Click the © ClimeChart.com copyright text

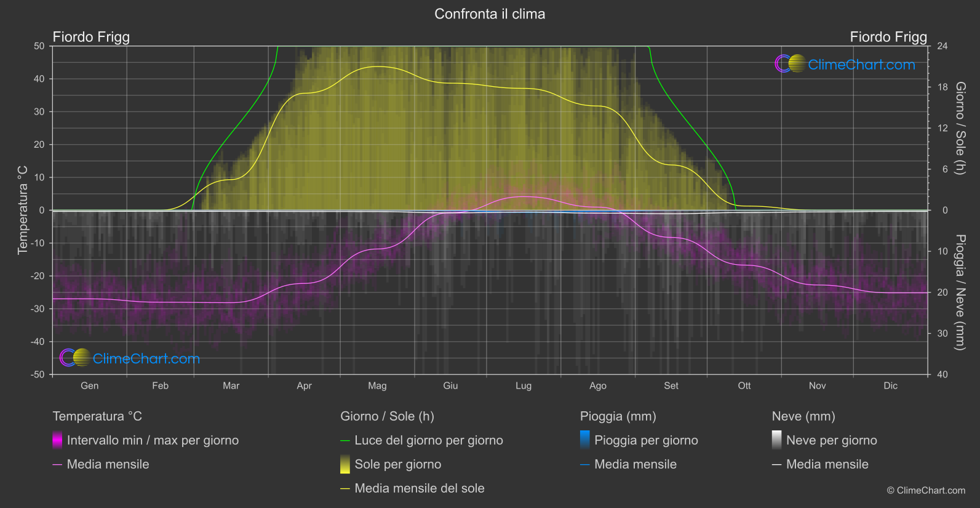pos(926,490)
